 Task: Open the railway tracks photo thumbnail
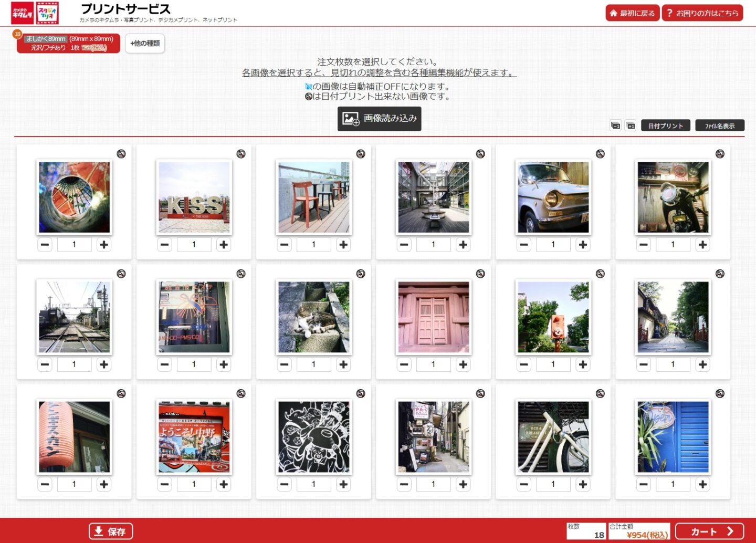pos(74,317)
